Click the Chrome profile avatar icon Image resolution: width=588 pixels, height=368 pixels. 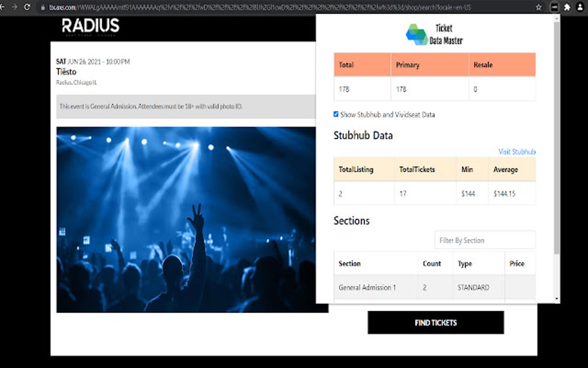(581, 7)
